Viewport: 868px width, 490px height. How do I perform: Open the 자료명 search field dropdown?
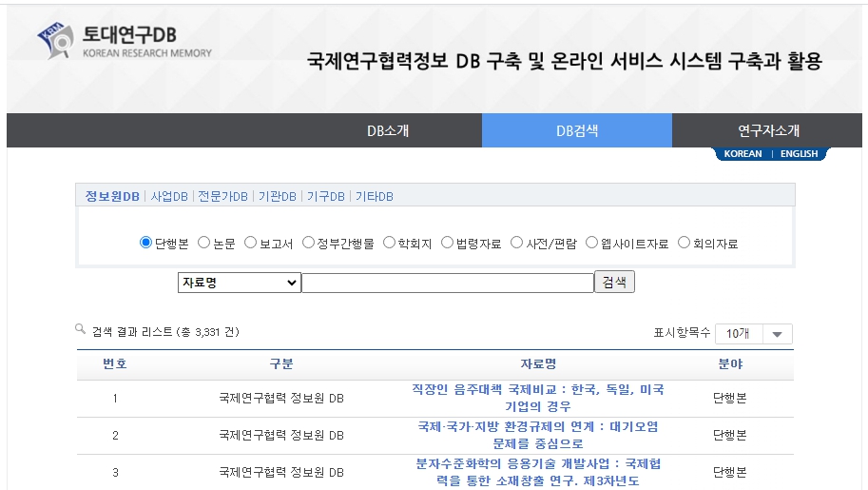point(239,283)
